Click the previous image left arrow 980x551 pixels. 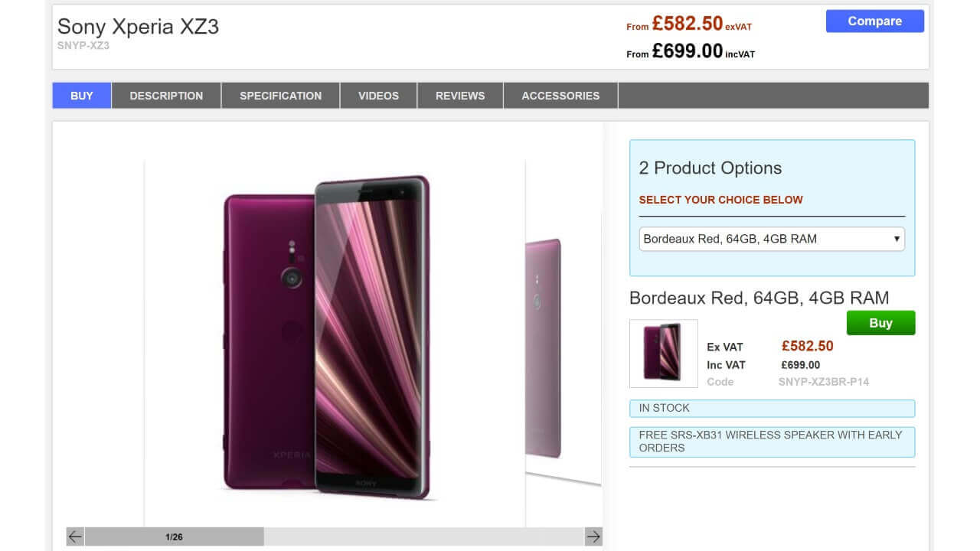click(75, 536)
